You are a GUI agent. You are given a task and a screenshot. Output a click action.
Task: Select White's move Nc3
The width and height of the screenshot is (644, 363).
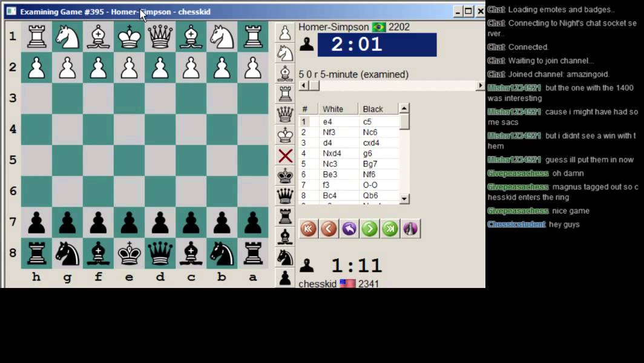pyautogui.click(x=329, y=164)
